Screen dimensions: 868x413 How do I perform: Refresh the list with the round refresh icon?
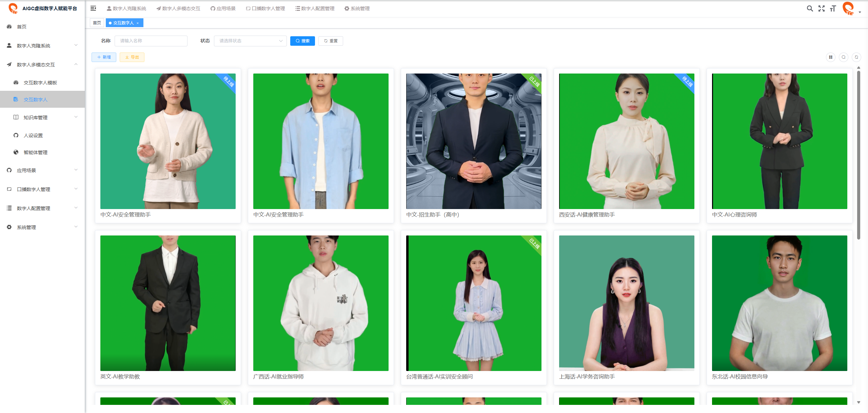click(856, 57)
